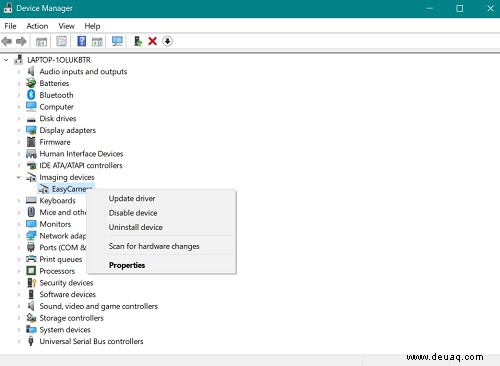Click the Update device driver toolbar icon
Image resolution: width=500 pixels, height=366 pixels.
tap(138, 41)
